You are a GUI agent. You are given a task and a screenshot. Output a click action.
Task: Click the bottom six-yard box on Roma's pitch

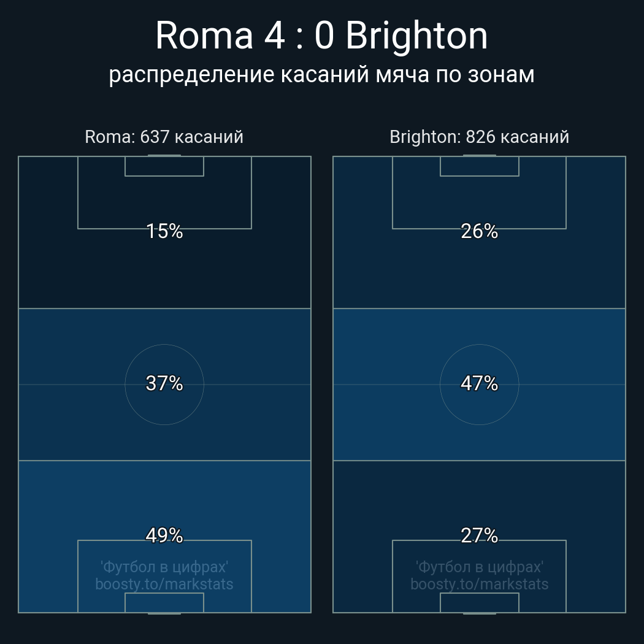coord(164,603)
